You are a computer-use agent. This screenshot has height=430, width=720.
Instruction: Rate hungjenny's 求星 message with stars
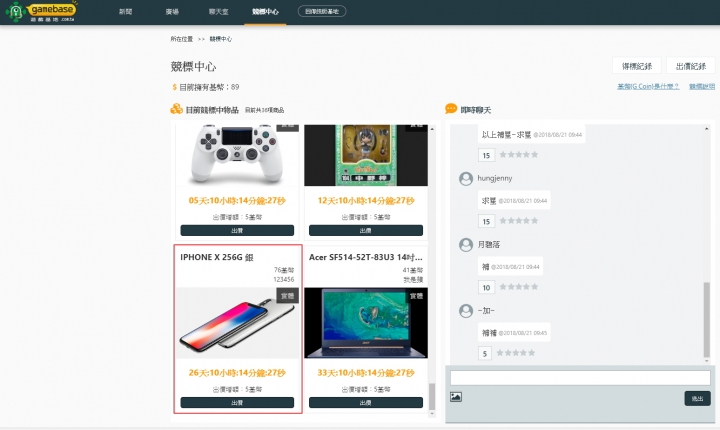pos(518,221)
